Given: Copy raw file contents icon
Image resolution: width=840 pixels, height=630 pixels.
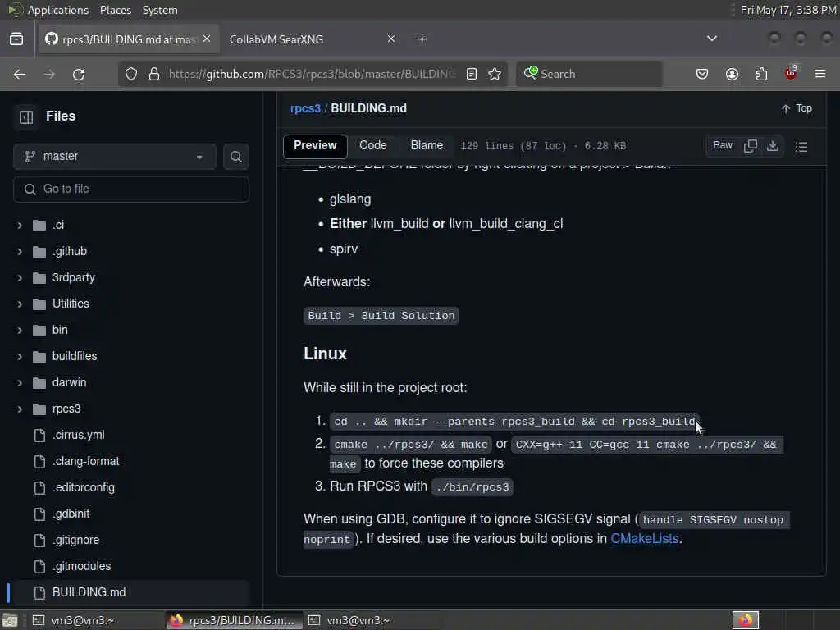Looking at the screenshot, I should [x=751, y=146].
